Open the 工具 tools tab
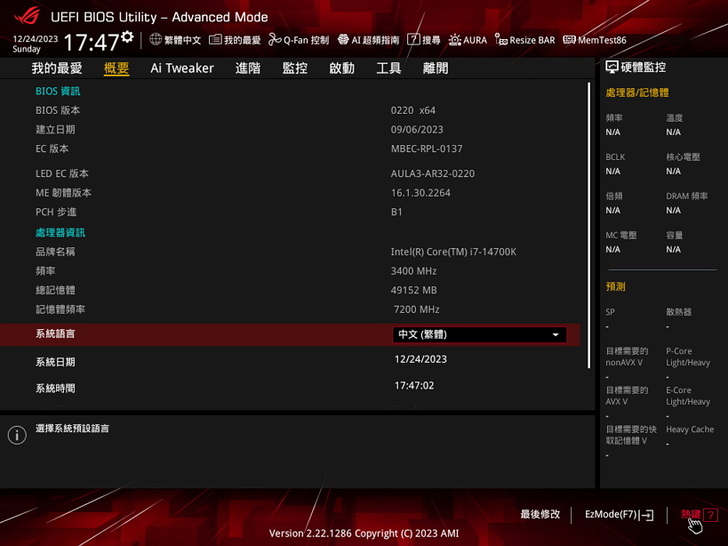Screen dimensions: 728x546 (x=389, y=68)
